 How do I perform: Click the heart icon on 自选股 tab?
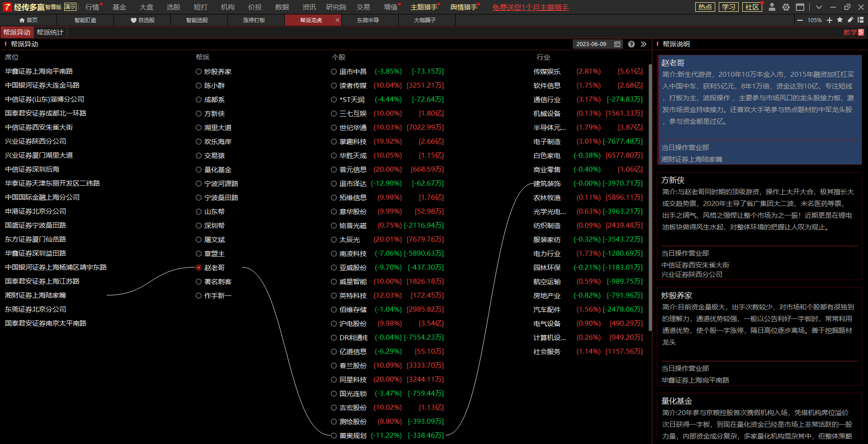tap(133, 20)
